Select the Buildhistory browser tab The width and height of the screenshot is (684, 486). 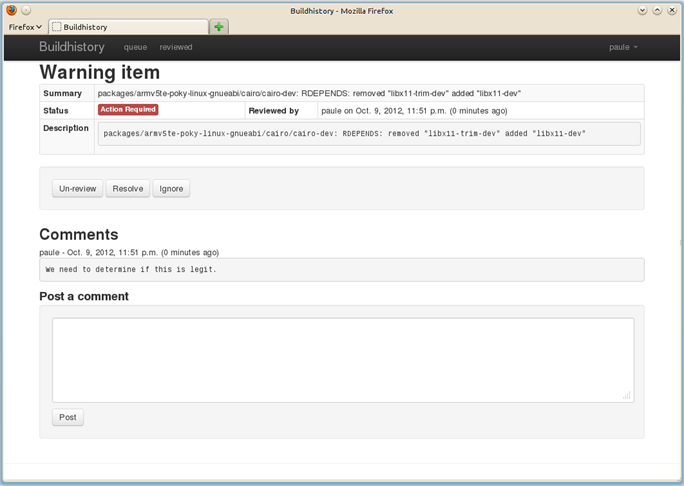[x=128, y=27]
